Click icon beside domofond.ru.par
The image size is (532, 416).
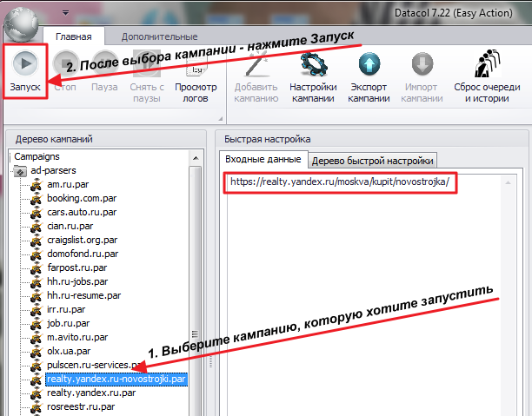[x=37, y=254]
